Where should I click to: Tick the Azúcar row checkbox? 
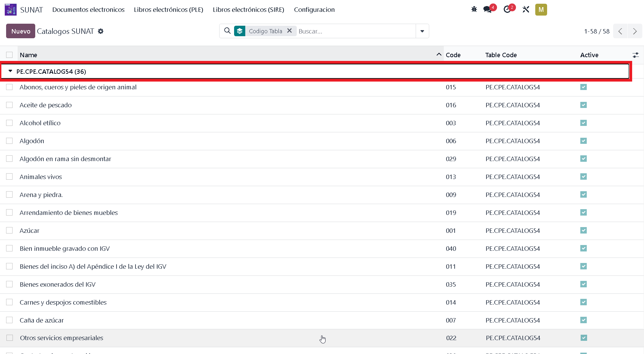[9, 230]
